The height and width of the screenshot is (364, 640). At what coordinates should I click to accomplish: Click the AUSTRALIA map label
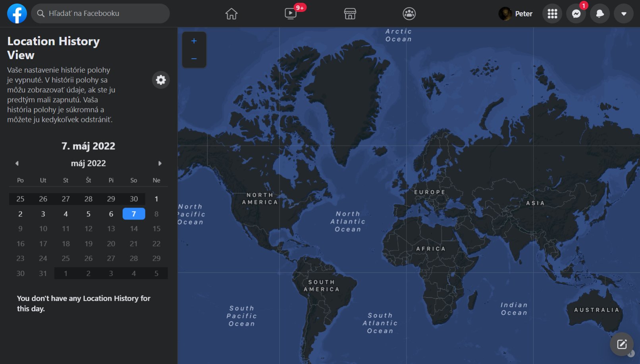tap(597, 310)
